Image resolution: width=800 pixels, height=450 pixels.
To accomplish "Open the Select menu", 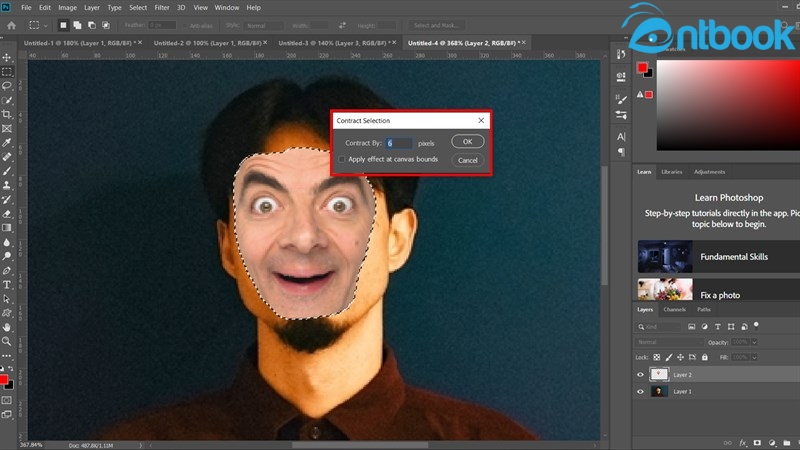I will 138,8.
